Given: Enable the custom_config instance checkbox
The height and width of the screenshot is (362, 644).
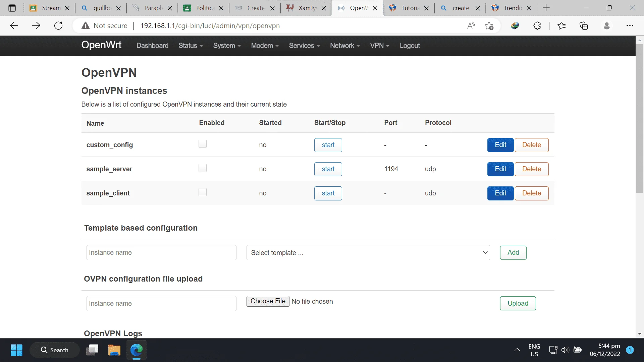Looking at the screenshot, I should coord(203,144).
